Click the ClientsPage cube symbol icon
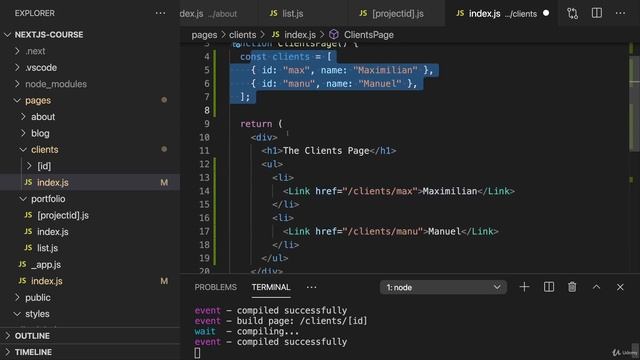This screenshot has height=360, width=640. click(x=334, y=35)
